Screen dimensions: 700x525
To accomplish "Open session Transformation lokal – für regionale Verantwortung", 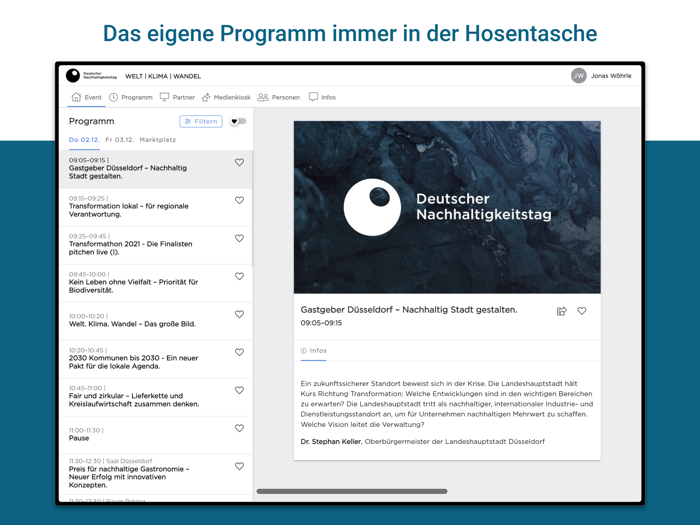I will [156, 207].
